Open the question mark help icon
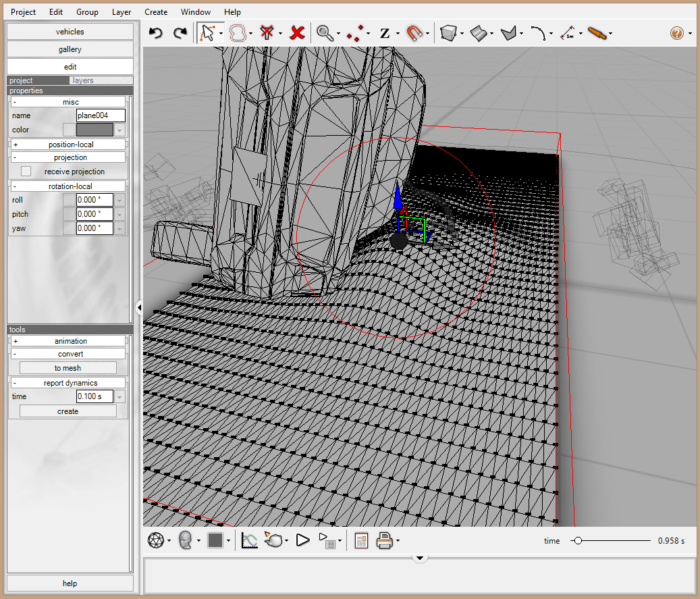Screen dimensions: 700x599 (x=677, y=33)
